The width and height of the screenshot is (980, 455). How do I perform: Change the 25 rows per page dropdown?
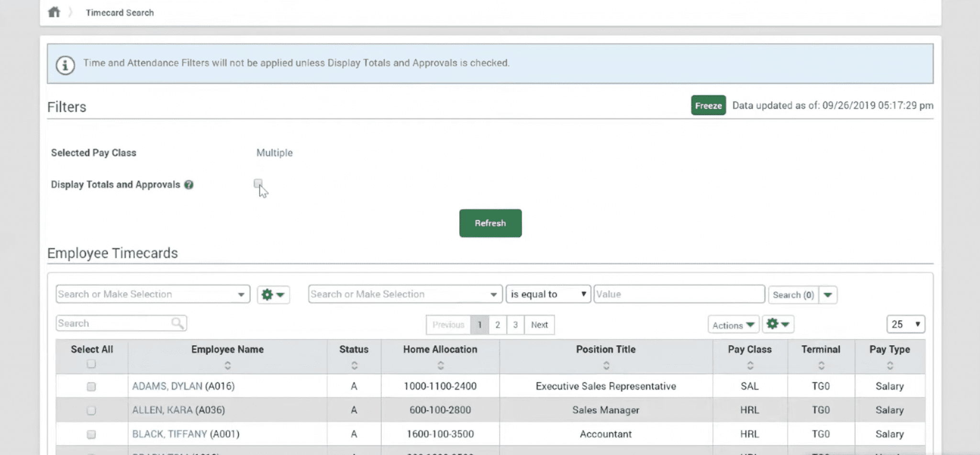click(905, 324)
